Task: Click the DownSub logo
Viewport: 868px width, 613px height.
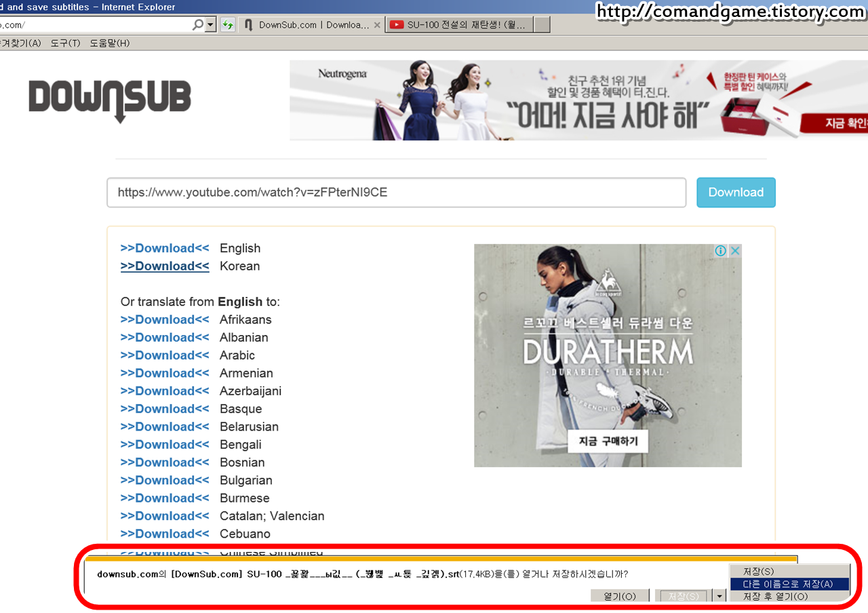Action: click(110, 99)
